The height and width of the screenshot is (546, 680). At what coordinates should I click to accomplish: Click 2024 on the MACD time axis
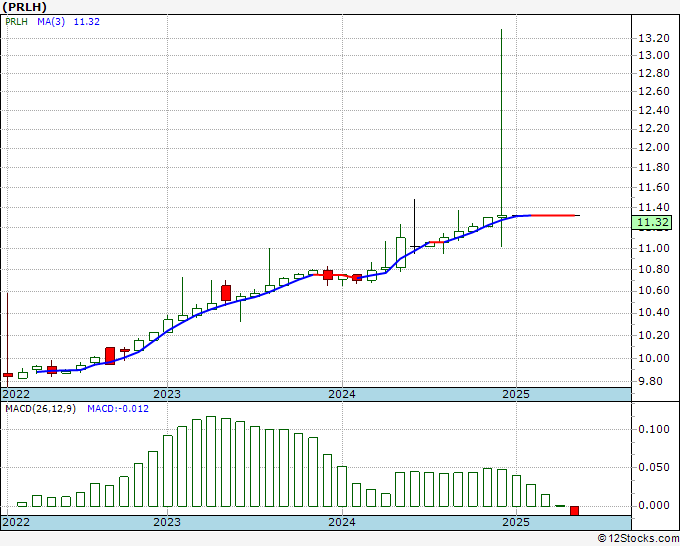[x=342, y=522]
